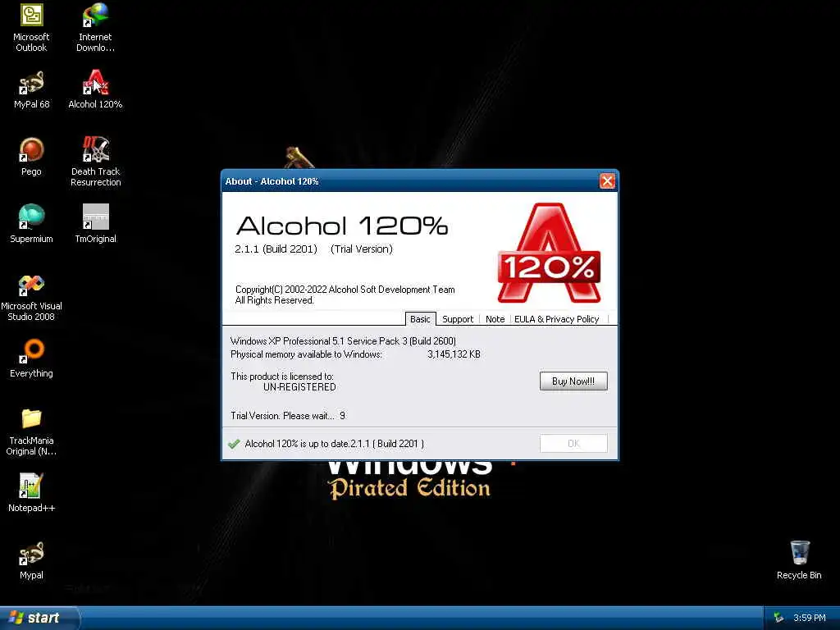The width and height of the screenshot is (840, 630).
Task: Click the '(Trial Version)' label
Action: [362, 249]
